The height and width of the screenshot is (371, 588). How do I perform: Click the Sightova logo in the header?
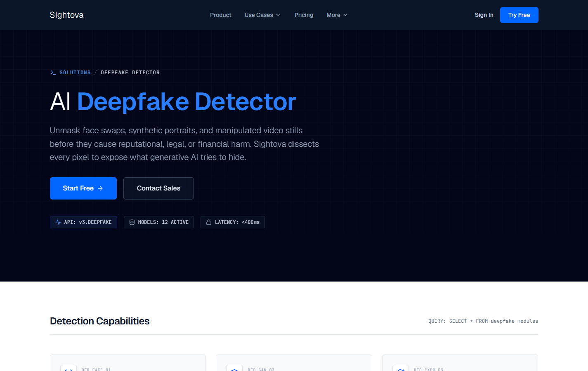(66, 15)
